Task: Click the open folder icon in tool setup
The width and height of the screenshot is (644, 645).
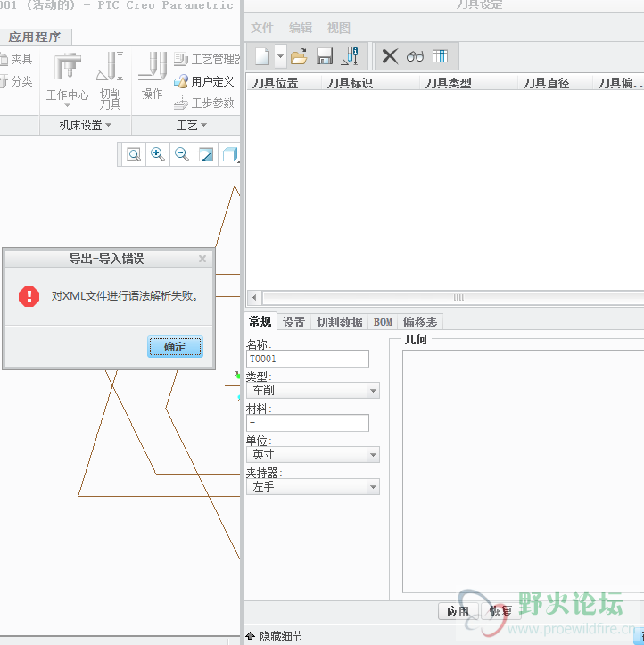Action: tap(299, 56)
